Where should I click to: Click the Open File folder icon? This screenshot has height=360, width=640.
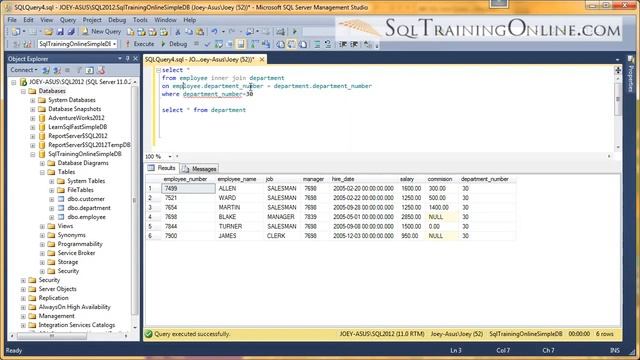(48, 31)
